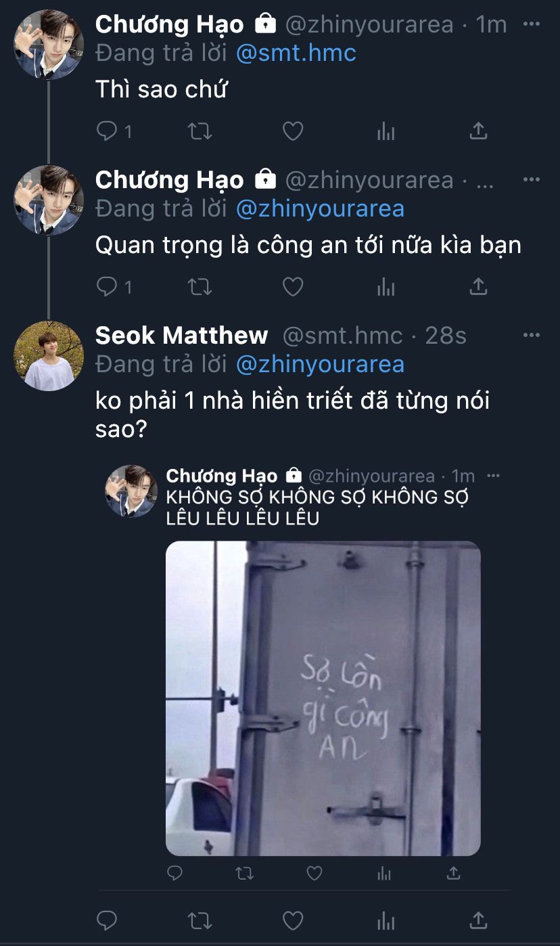The width and height of the screenshot is (560, 946).
Task: Open @zhinyourarea mention in Seok Matthew's reply
Action: tap(320, 364)
